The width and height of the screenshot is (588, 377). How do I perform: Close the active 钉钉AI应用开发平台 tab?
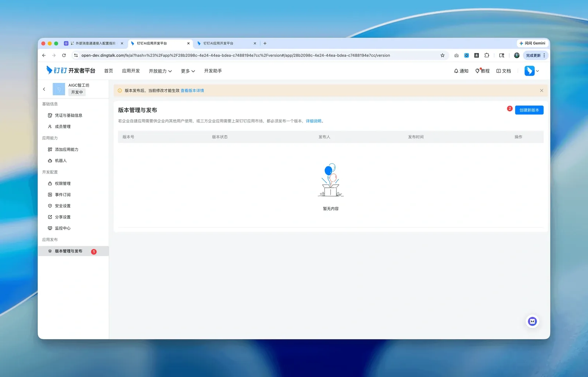tap(189, 43)
